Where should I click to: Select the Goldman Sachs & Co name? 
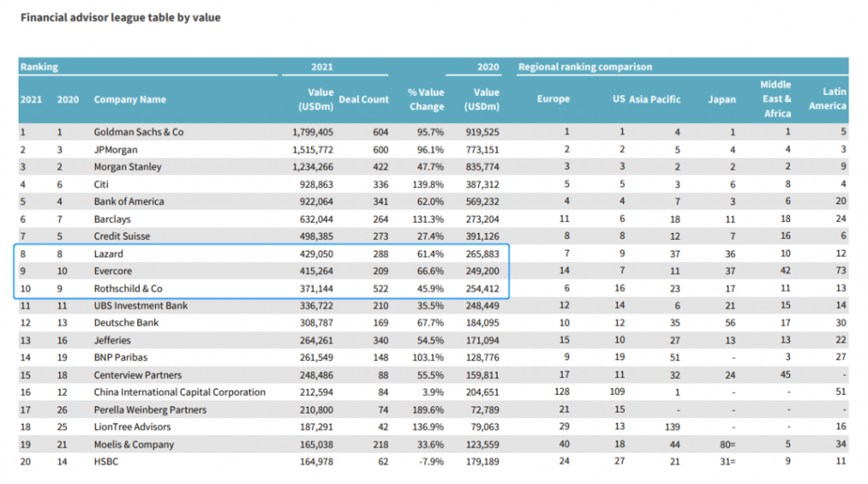(138, 132)
